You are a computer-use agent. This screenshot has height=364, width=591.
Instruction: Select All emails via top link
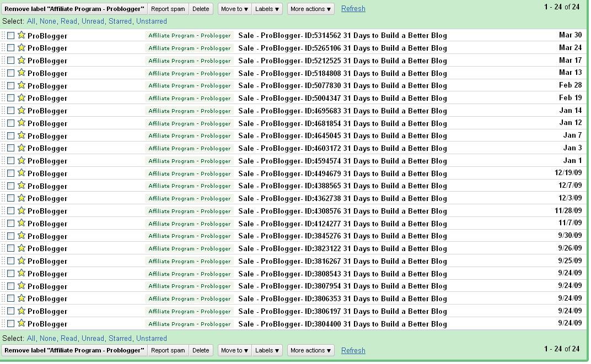pyautogui.click(x=31, y=21)
